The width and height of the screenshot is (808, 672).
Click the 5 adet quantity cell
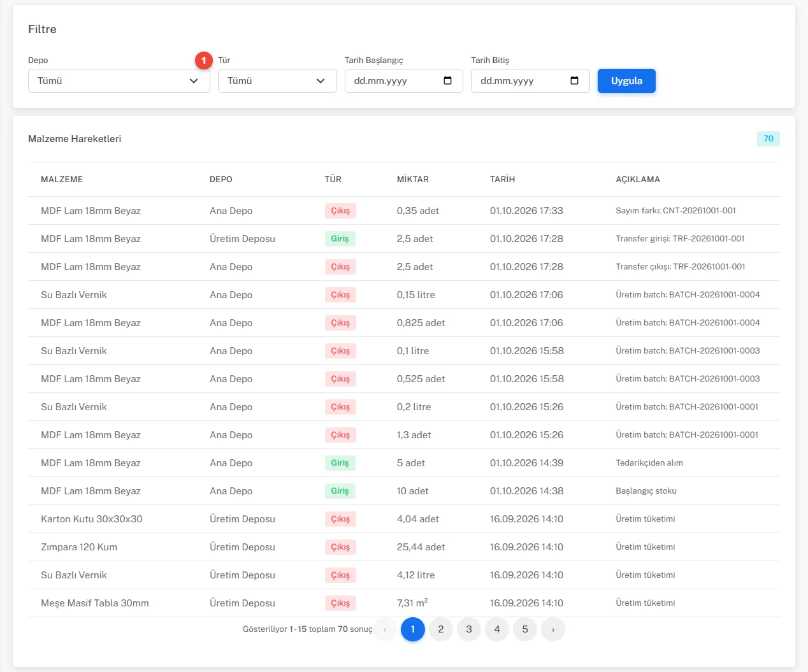click(x=411, y=463)
